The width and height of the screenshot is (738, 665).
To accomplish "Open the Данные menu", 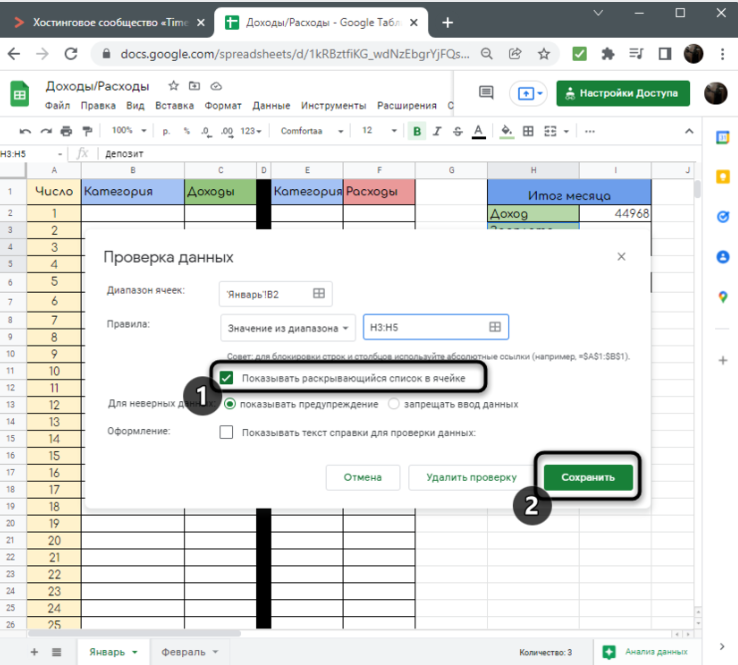I will (x=271, y=106).
